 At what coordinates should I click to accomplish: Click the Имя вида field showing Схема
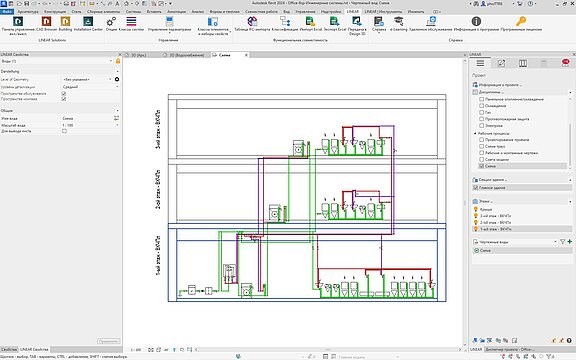(87, 118)
